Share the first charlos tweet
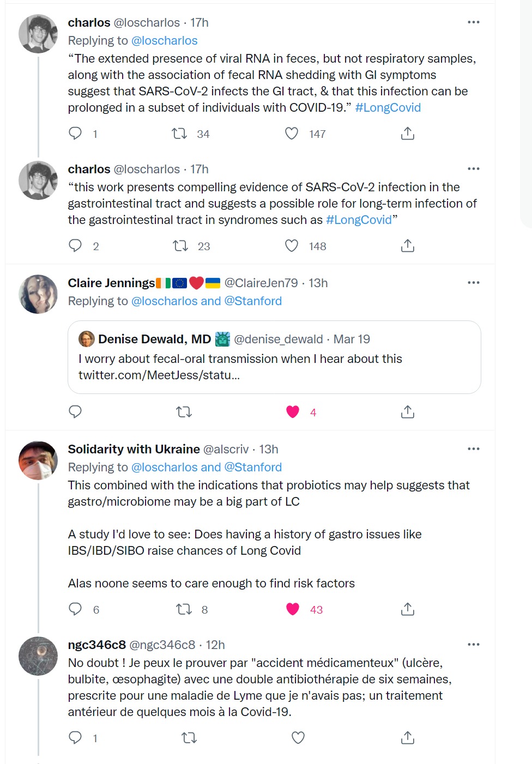Image resolution: width=532 pixels, height=764 pixels. pyautogui.click(x=408, y=134)
